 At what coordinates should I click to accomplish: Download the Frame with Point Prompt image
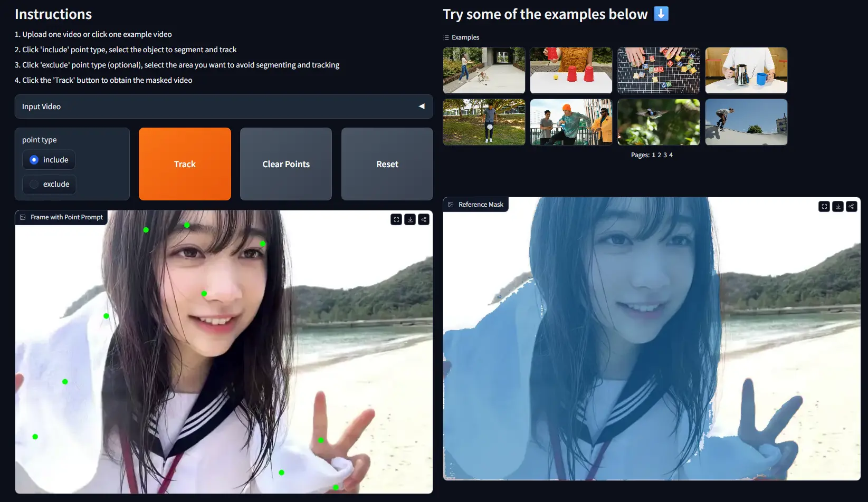pos(410,219)
